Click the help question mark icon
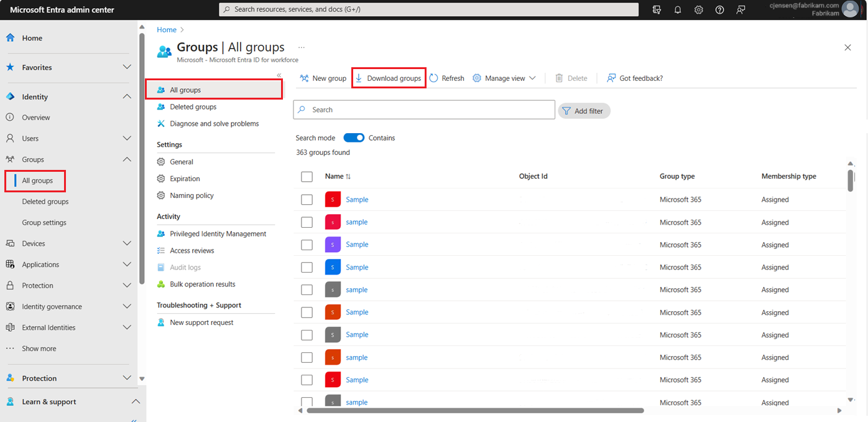Viewport: 868px width, 422px height. [719, 10]
